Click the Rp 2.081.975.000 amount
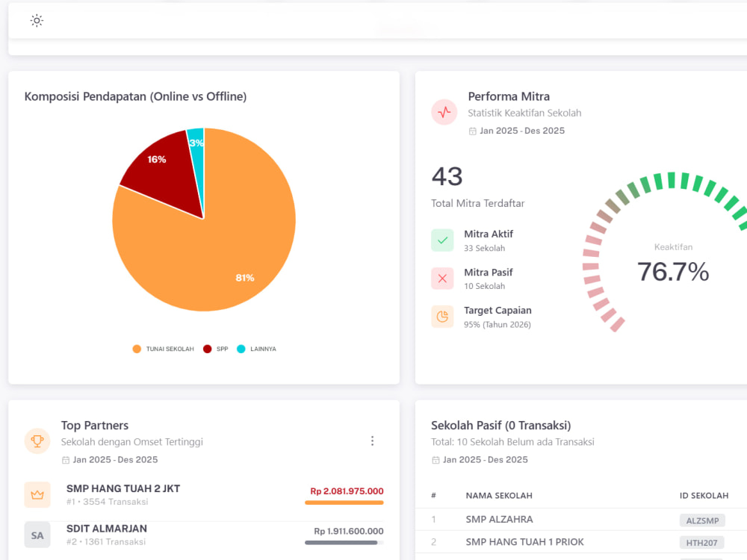The width and height of the screenshot is (747, 560). tap(347, 491)
